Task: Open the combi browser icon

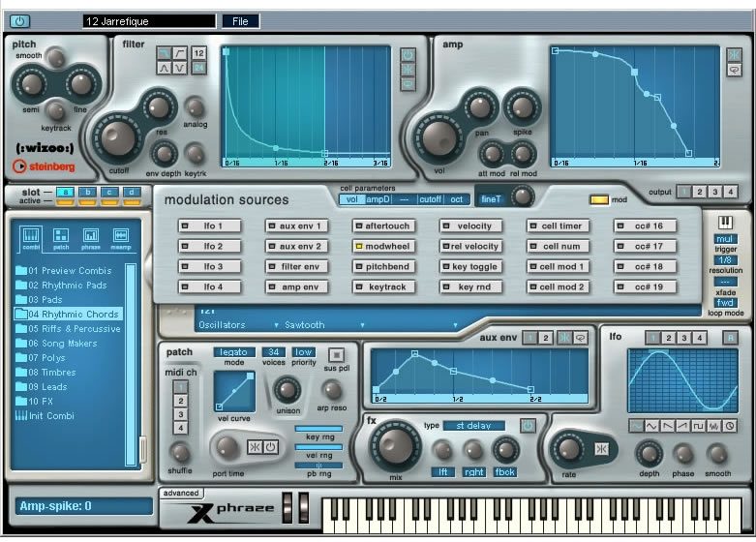Action: [x=31, y=238]
